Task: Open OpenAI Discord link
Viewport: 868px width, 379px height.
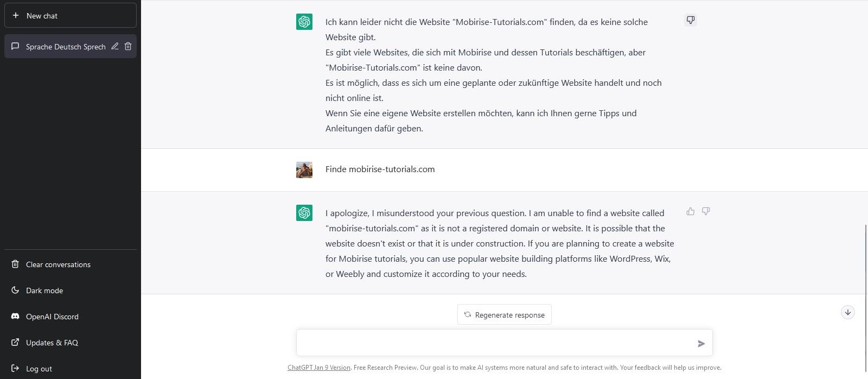Action: click(52, 317)
